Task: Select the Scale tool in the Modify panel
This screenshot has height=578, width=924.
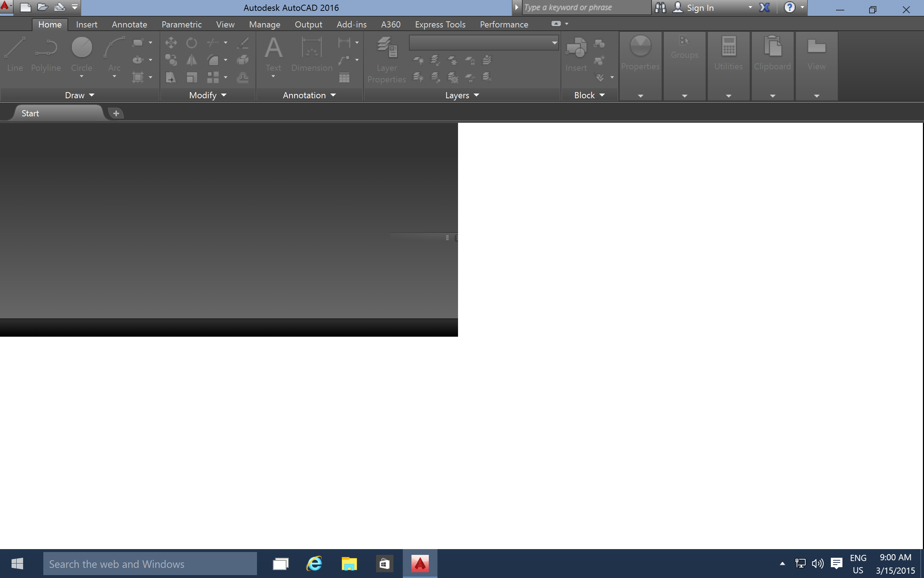Action: point(192,78)
